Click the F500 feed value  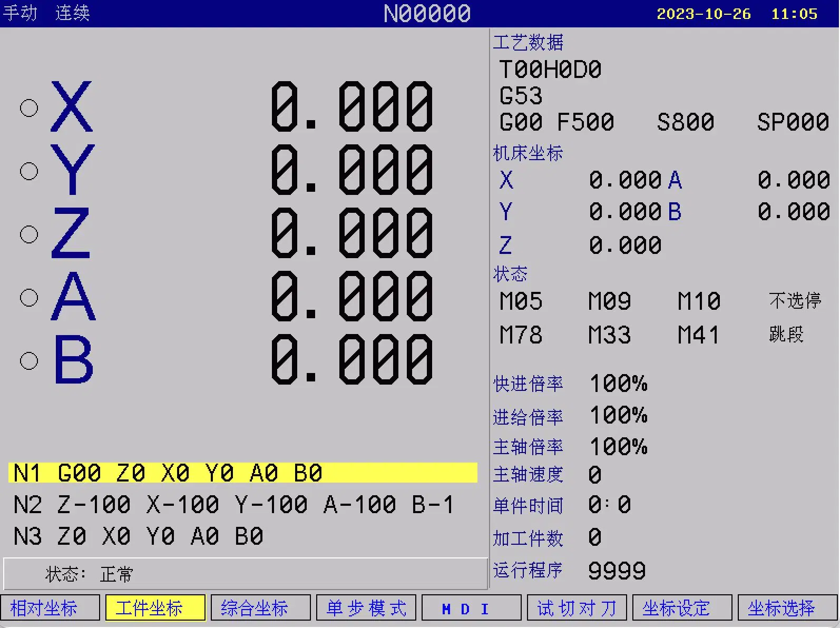(585, 122)
